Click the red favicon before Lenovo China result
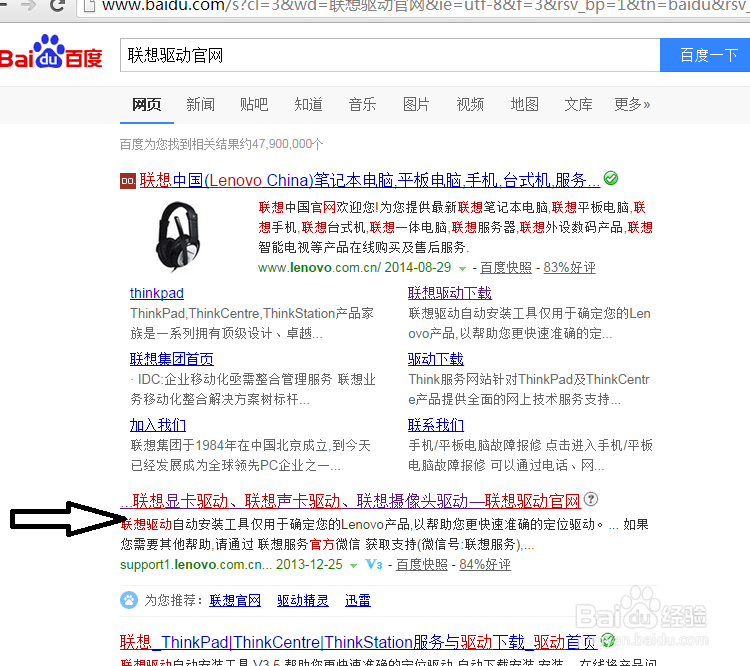The width and height of the screenshot is (750, 666). (128, 181)
